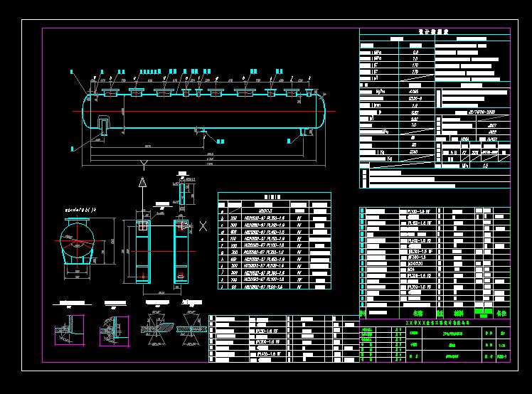Click the green company name line in title block

click(x=437, y=324)
